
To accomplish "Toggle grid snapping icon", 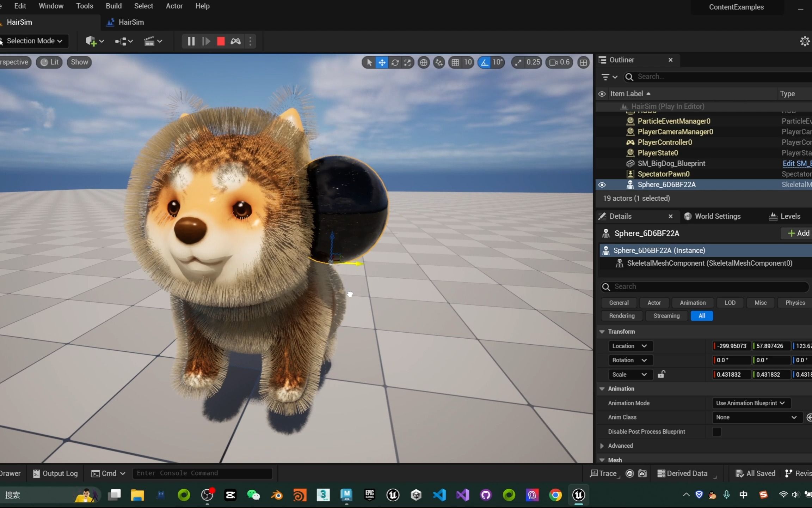I will 455,62.
